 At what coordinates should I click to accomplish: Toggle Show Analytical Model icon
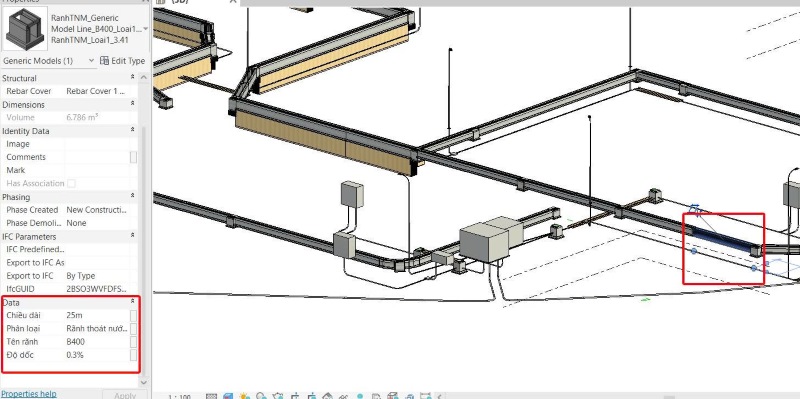tap(392, 396)
